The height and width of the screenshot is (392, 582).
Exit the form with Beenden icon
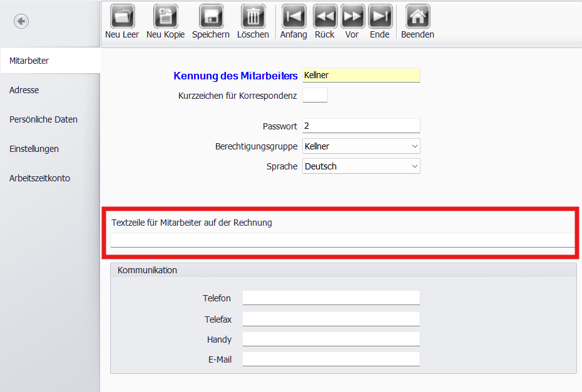point(417,16)
